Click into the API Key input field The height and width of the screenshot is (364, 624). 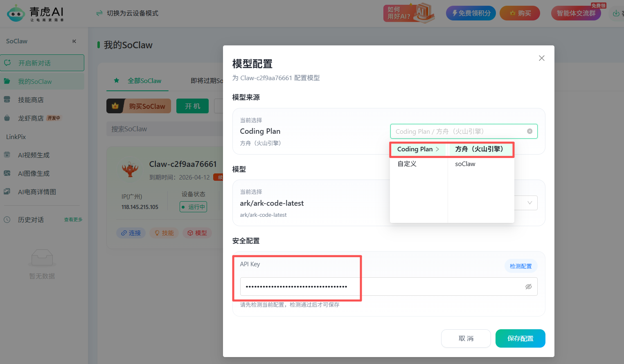click(389, 287)
